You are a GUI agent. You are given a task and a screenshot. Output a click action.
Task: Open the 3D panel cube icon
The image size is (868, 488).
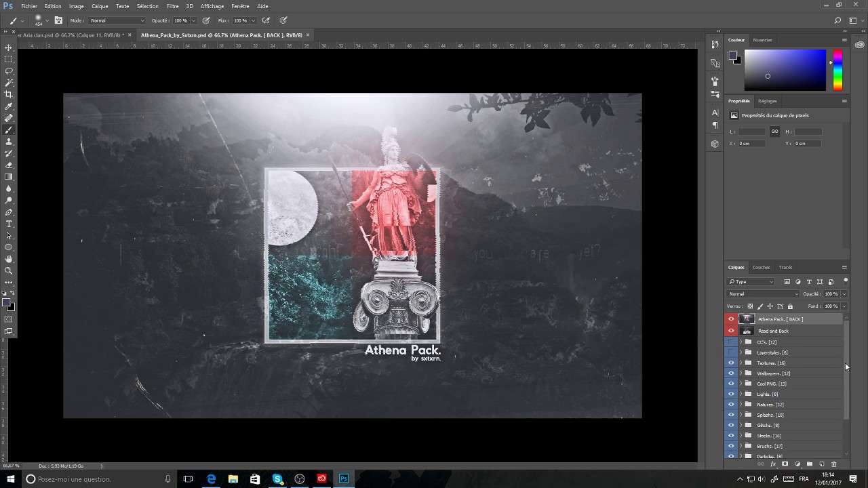(x=715, y=144)
